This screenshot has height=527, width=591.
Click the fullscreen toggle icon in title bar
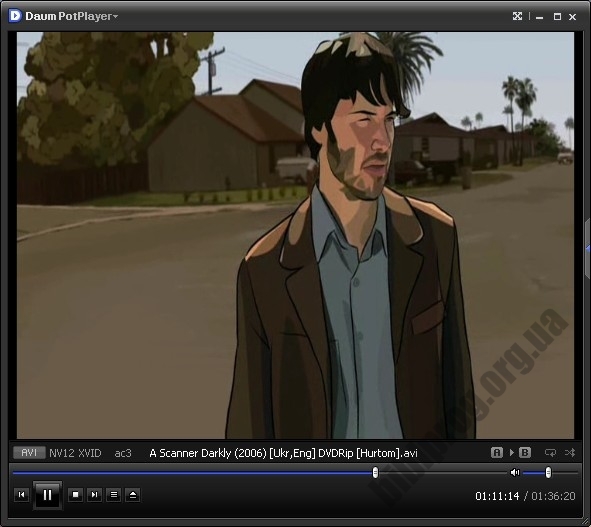pos(518,16)
